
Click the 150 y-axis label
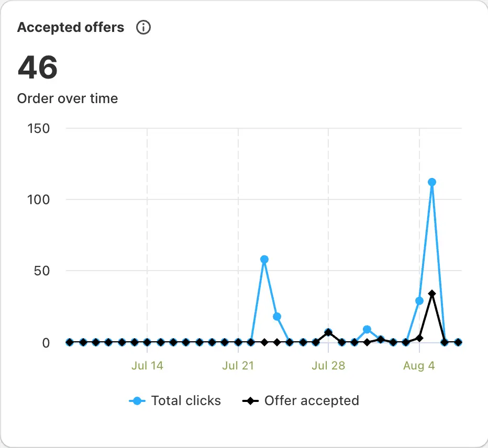click(x=38, y=128)
